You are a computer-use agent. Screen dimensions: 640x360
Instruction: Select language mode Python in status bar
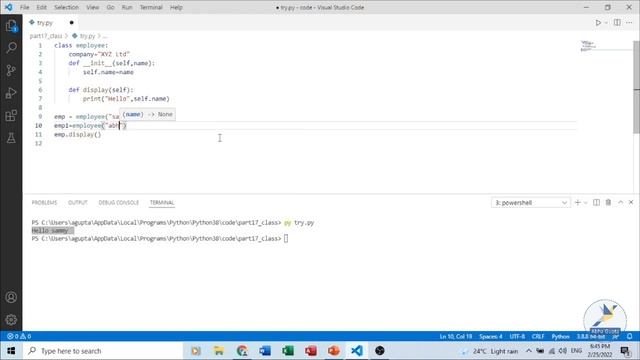(560, 336)
